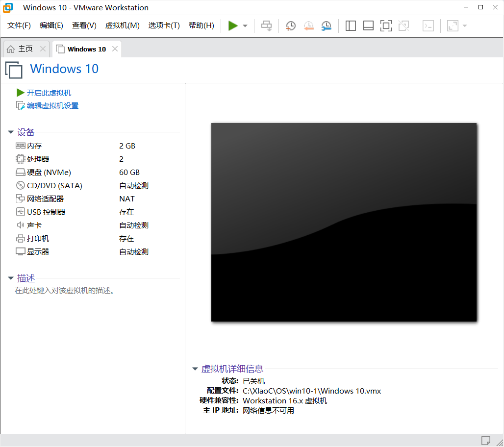
Task: Maximize the VMware Workstation window
Action: [x=480, y=7]
